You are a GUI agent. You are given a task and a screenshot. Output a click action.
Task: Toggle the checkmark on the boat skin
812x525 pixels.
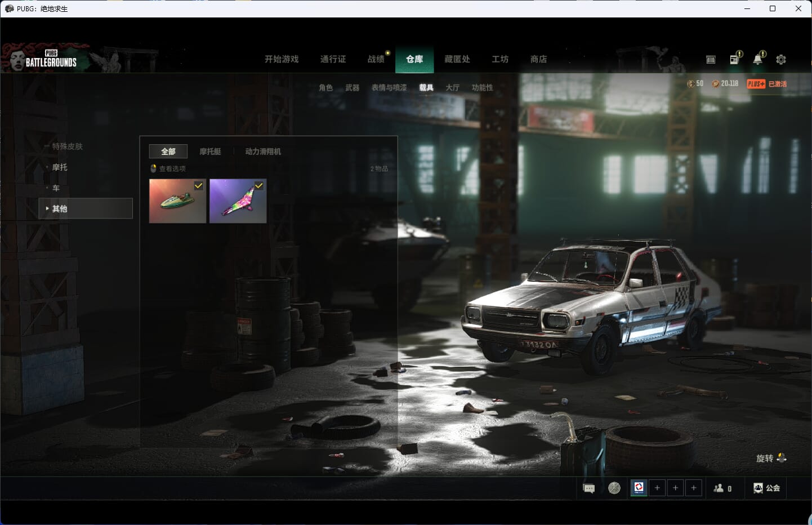199,185
